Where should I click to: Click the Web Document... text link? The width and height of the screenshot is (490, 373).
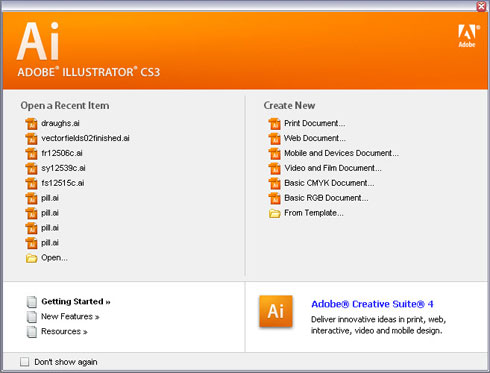tap(315, 138)
